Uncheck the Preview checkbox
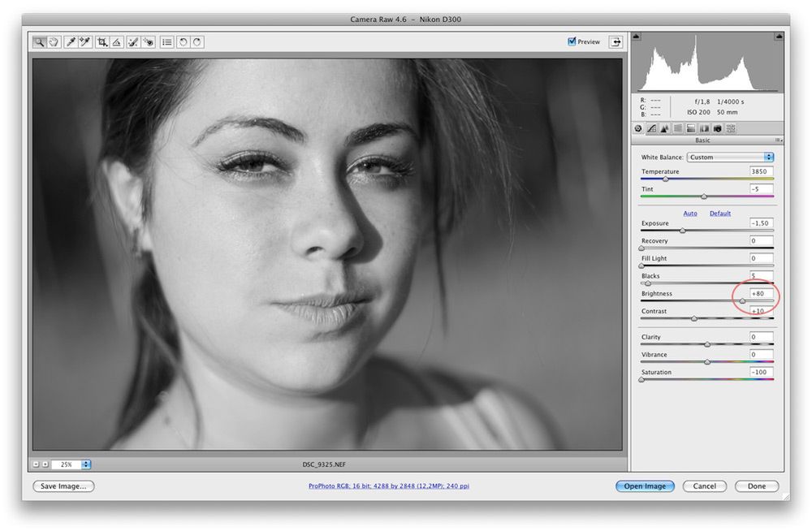Viewport: 812px width, 531px height. [572, 41]
